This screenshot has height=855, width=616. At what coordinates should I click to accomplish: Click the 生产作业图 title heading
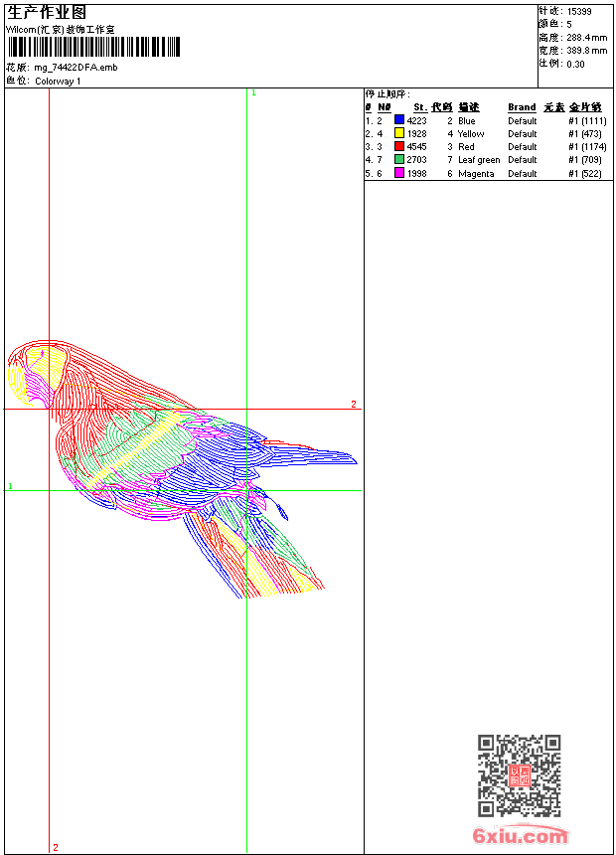(47, 13)
